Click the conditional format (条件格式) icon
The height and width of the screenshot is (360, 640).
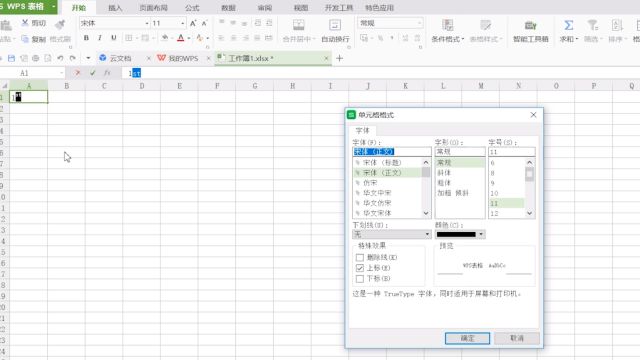point(448,25)
